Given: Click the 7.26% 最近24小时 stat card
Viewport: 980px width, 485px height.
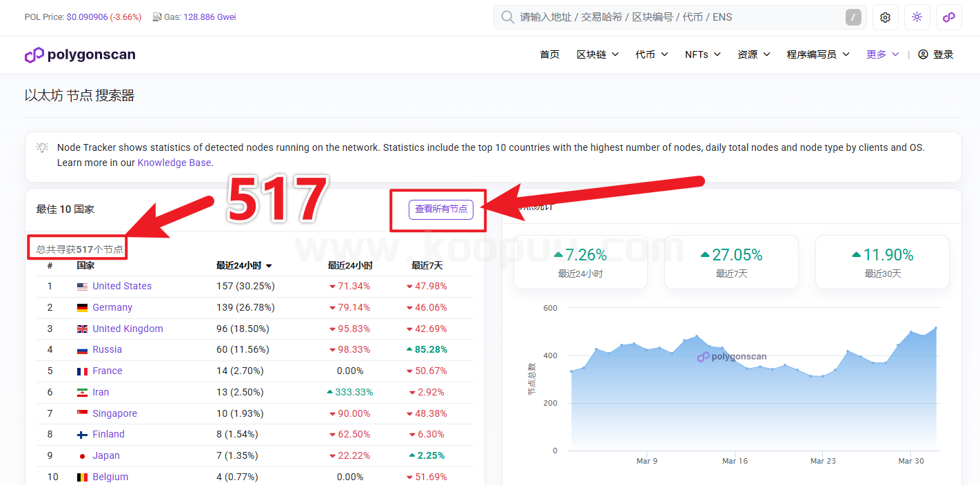Looking at the screenshot, I should point(580,262).
